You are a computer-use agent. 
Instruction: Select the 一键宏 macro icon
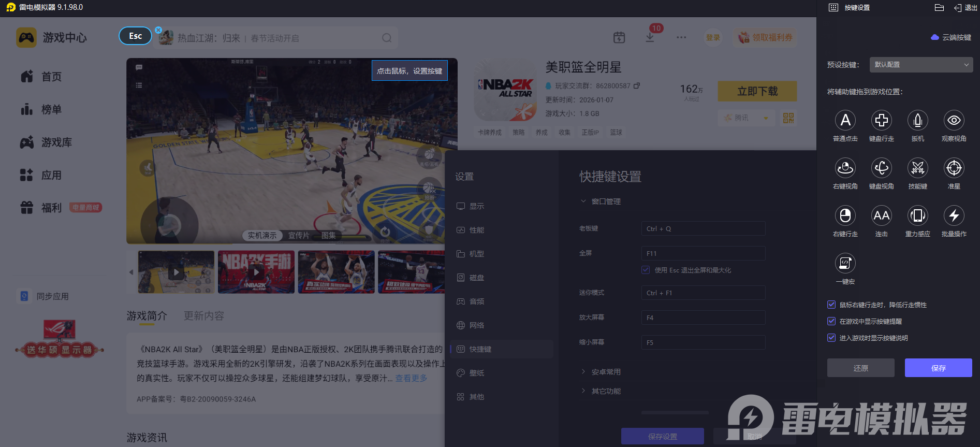pos(845,264)
